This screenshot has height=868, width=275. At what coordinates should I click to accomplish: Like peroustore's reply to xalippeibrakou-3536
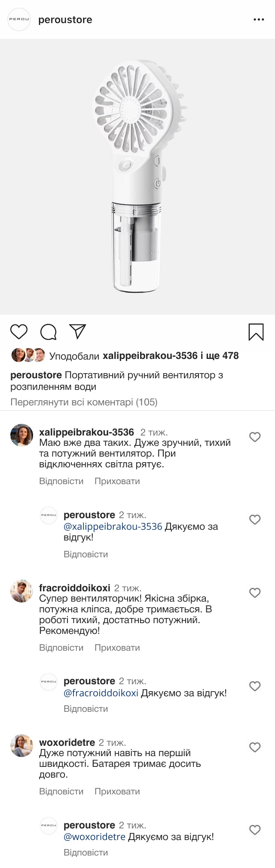[x=255, y=520]
